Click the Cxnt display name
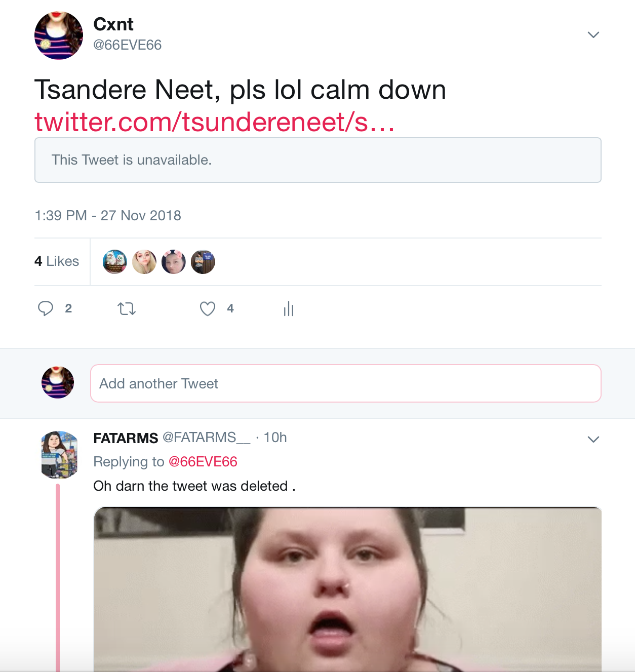 tap(113, 24)
